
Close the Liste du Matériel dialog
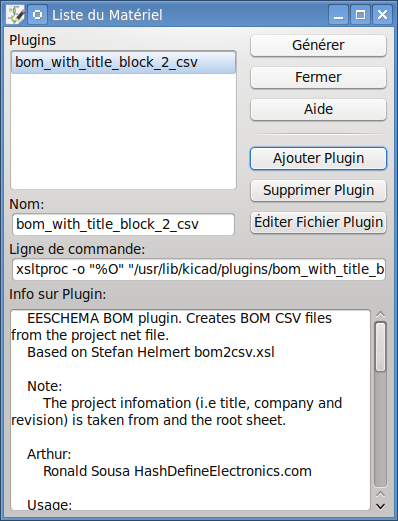coord(382,15)
